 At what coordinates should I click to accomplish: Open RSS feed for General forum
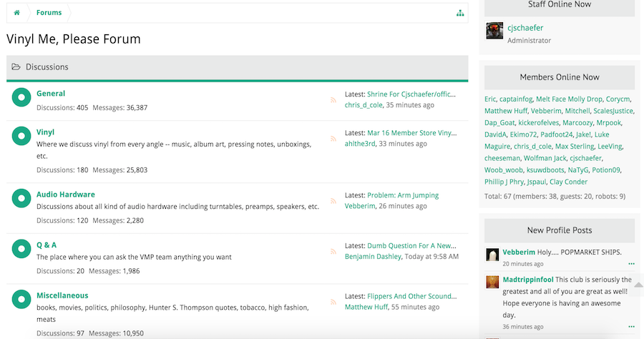333,100
